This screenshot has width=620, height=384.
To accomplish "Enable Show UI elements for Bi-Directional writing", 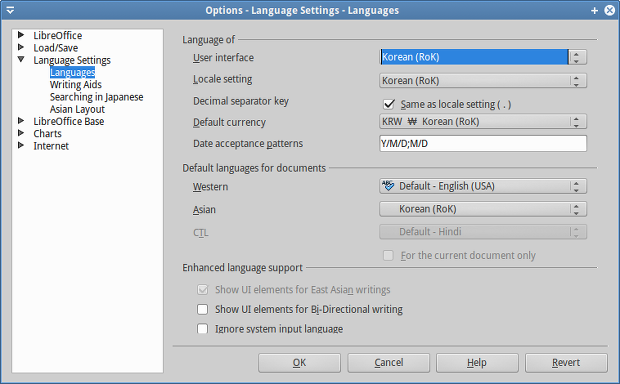I will point(202,309).
